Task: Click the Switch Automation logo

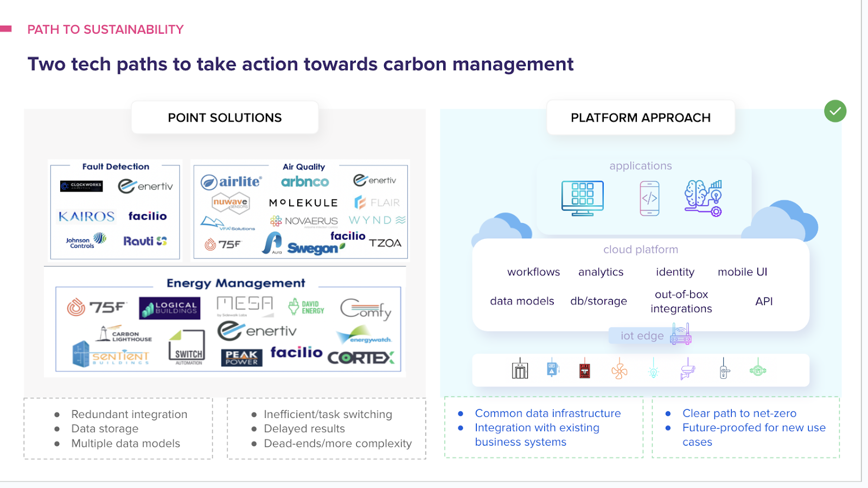Action: (x=187, y=348)
